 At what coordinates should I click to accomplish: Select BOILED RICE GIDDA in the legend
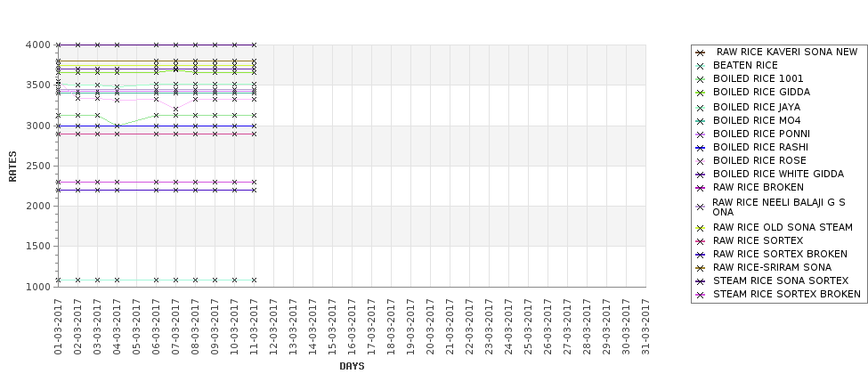tap(761, 92)
